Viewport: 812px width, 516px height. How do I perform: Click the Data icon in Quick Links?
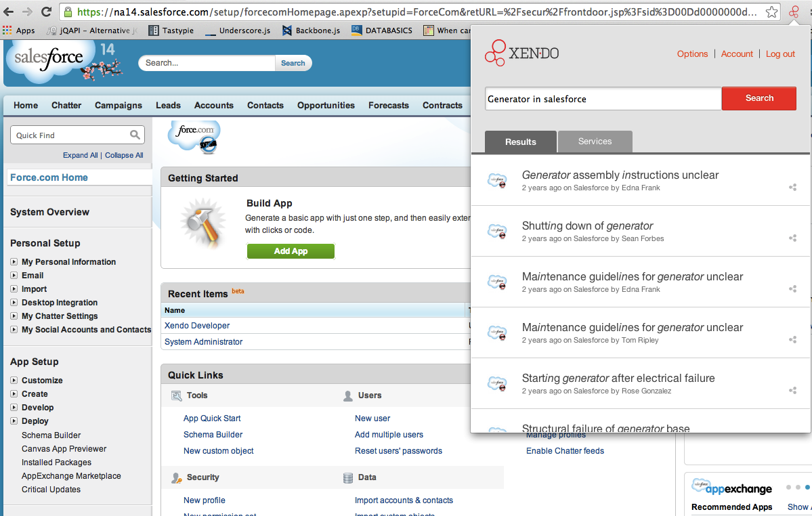[x=348, y=477]
